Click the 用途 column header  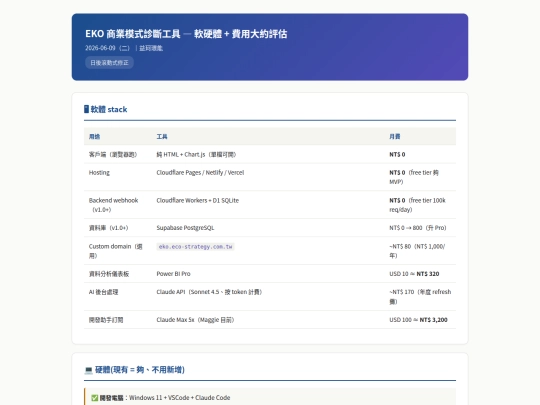(x=94, y=136)
